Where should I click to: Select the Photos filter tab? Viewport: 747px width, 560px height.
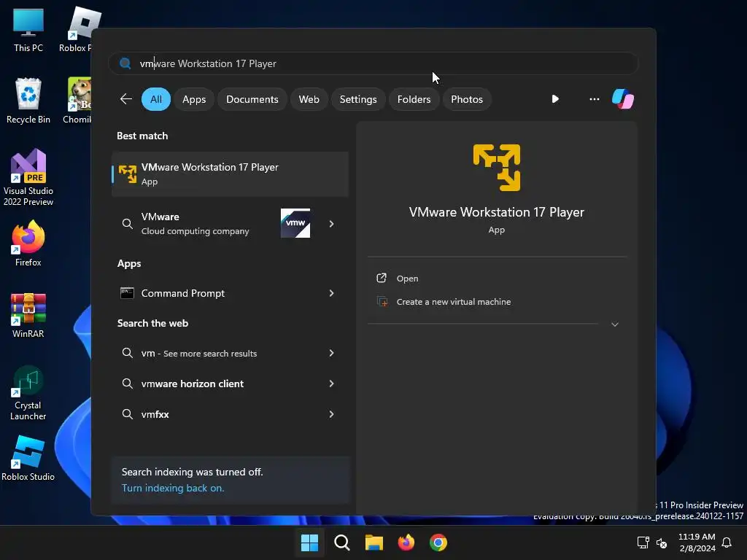(x=466, y=99)
